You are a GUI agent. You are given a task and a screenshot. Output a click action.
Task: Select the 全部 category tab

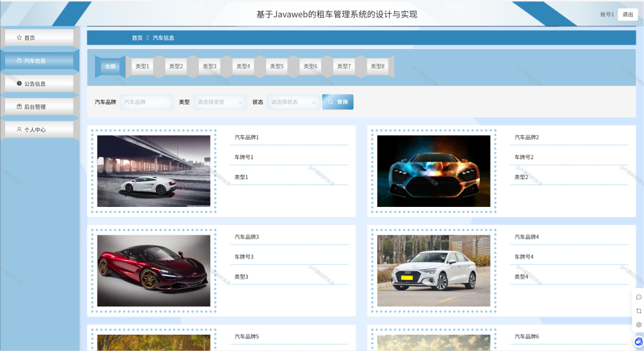[110, 66]
